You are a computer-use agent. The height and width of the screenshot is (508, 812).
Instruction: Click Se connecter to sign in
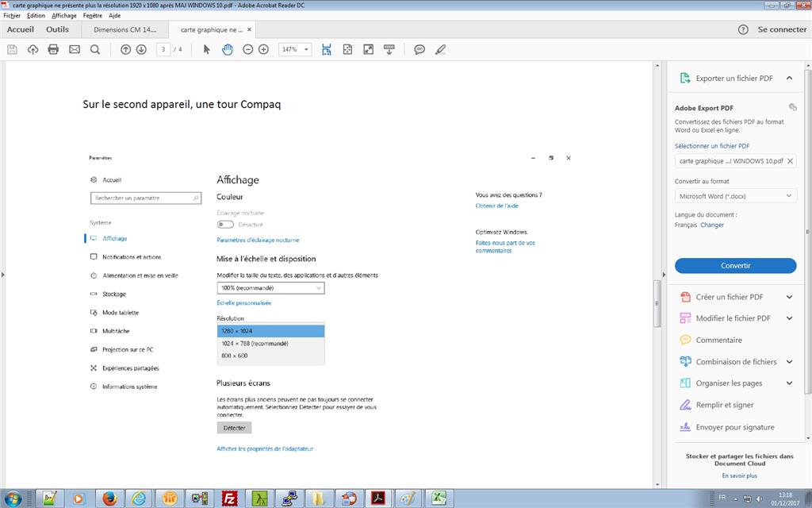[782, 29]
